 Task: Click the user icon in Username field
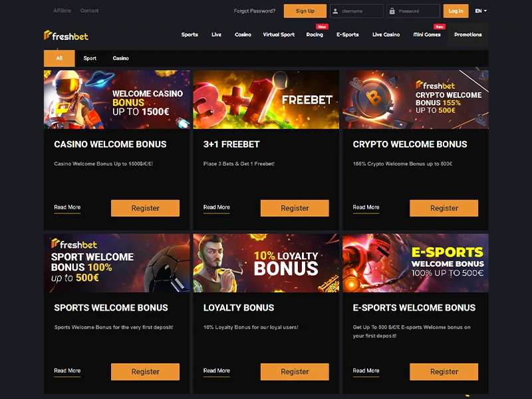pos(335,11)
